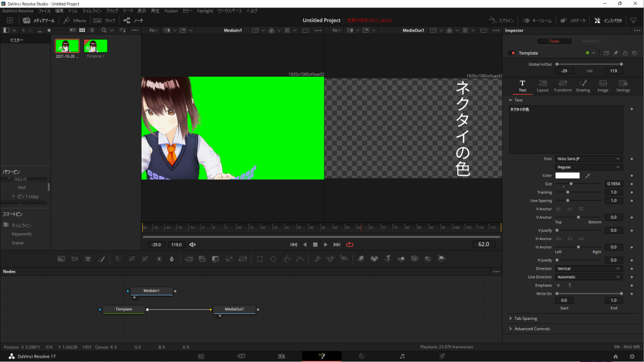The width and height of the screenshot is (644, 362).
Task: Toggle the インスペクタ panel button
Action: pyautogui.click(x=608, y=21)
